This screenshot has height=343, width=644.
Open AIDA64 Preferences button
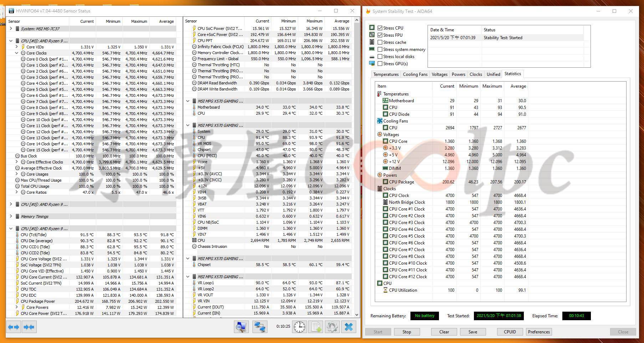pyautogui.click(x=539, y=332)
